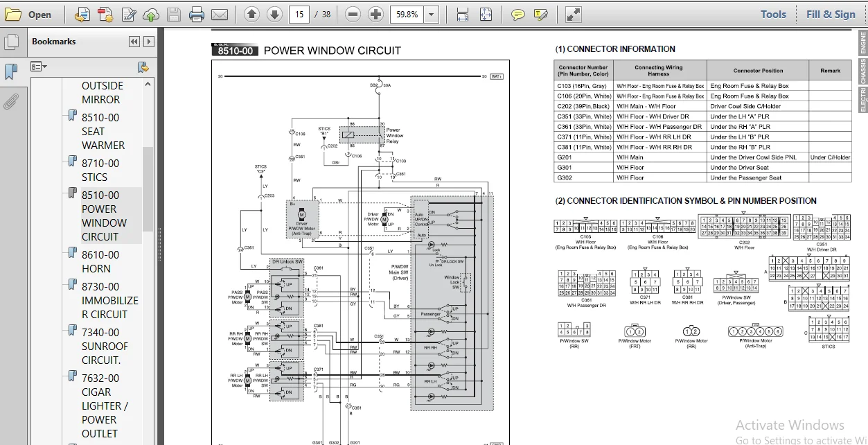Click the Open file button
The width and height of the screenshot is (868, 445).
[29, 14]
